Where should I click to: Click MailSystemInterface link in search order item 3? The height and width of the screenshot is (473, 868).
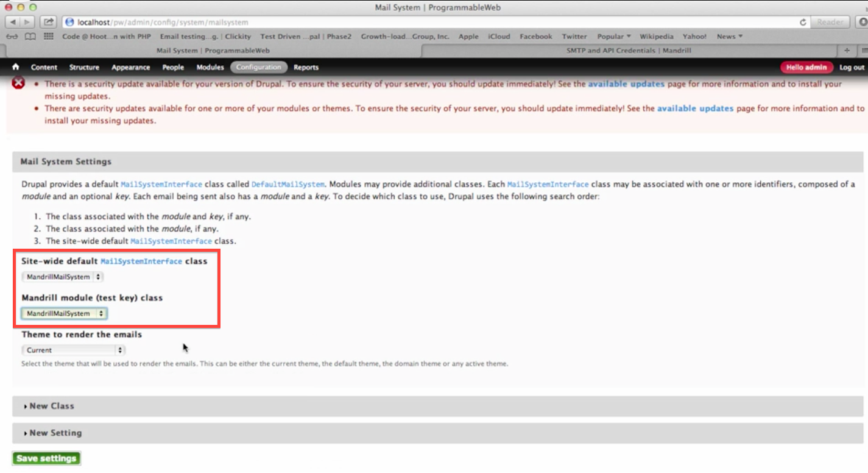[x=171, y=241]
